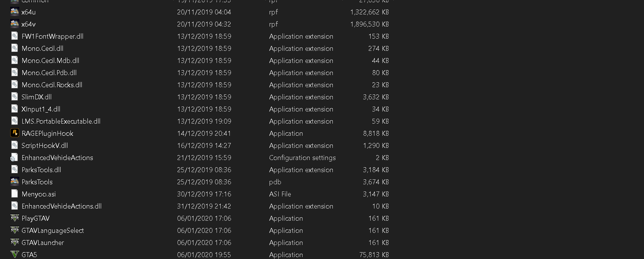This screenshot has height=259, width=644.
Task: Click the x64u rpf archive icon
Action: coord(14,12)
